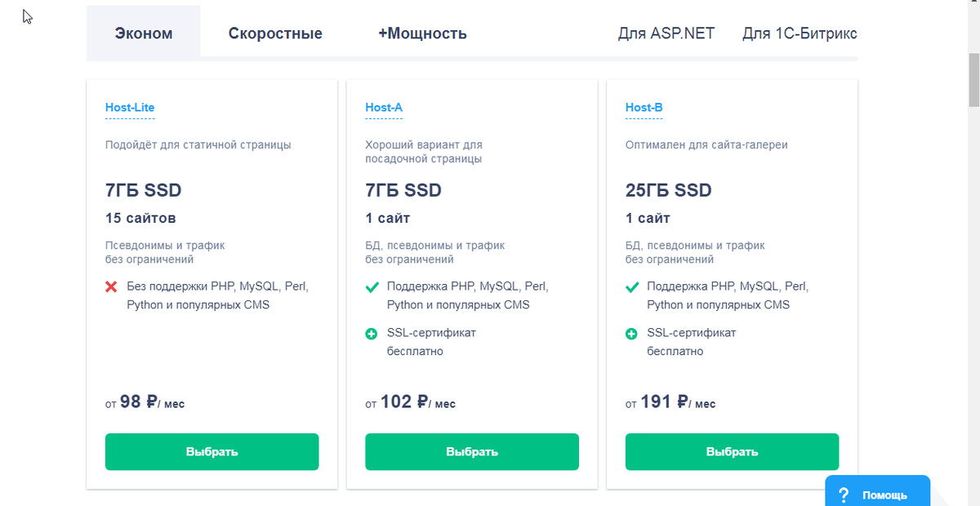The image size is (980, 506).
Task: Click the vertical page scrollbar thumb
Action: coord(973,82)
